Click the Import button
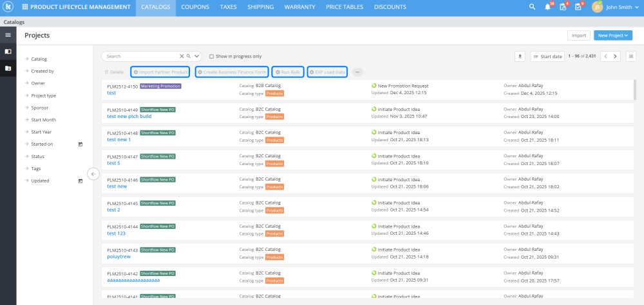The image size is (644, 305). point(579,35)
